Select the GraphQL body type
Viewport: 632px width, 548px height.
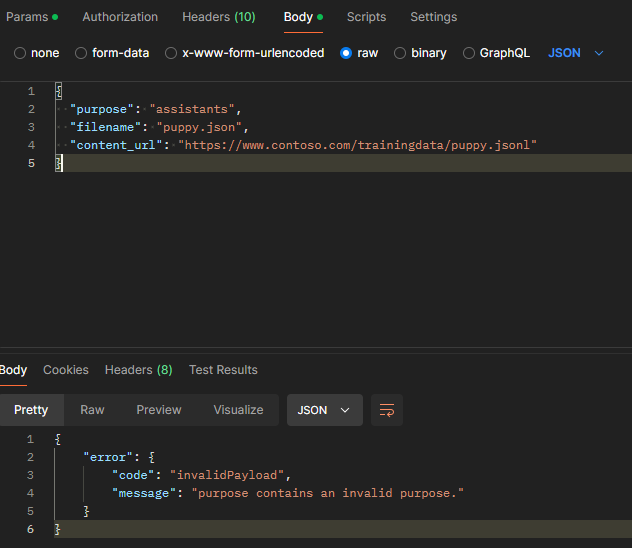pos(496,53)
